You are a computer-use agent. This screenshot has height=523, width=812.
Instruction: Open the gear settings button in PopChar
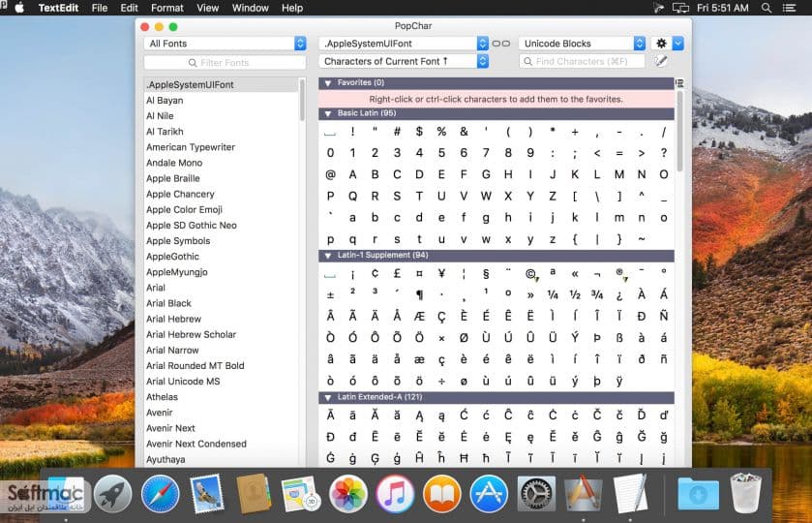click(x=661, y=44)
